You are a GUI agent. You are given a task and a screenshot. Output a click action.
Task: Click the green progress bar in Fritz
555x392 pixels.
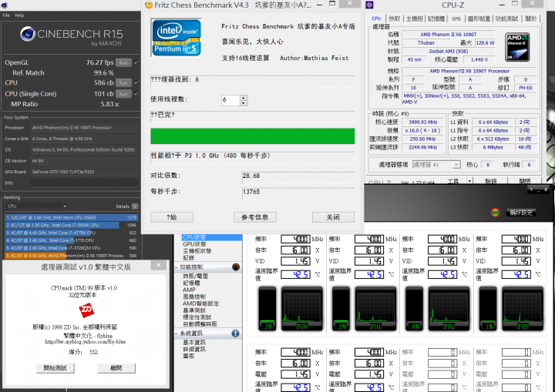pyautogui.click(x=252, y=136)
